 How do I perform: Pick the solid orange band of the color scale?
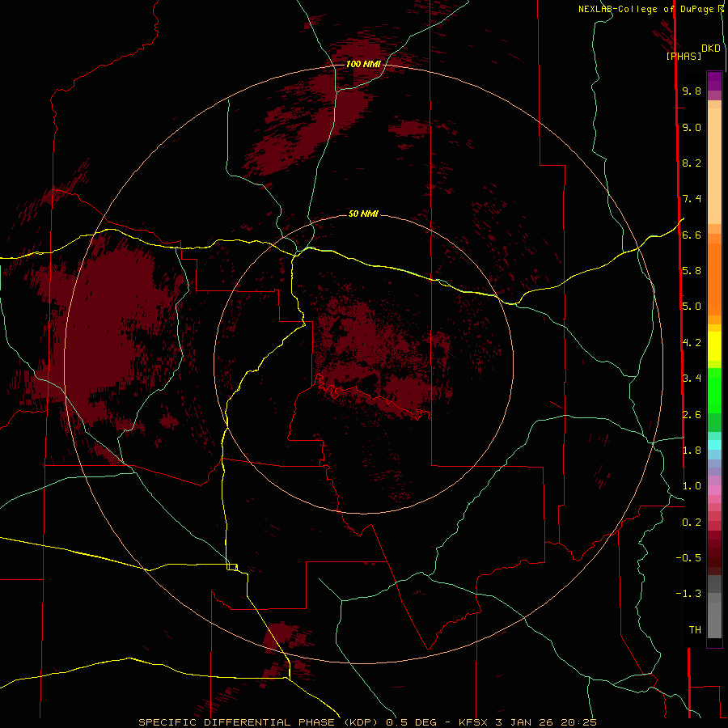pos(714,280)
